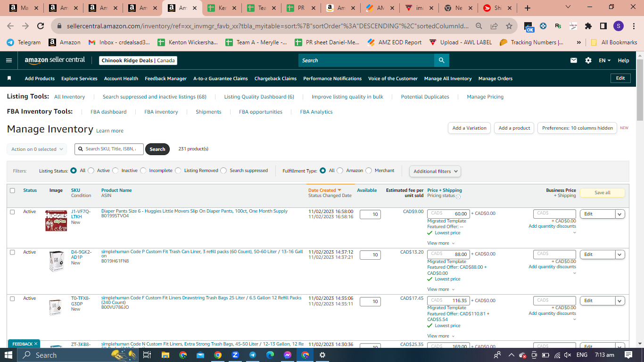Click the SKU search input field

coord(109,149)
